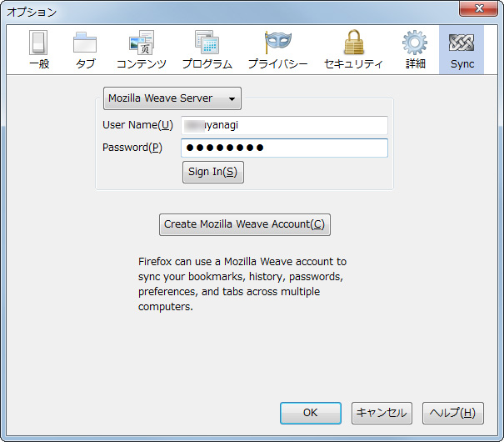
Task: Click Create Mozilla Weave Account button
Action: point(245,224)
